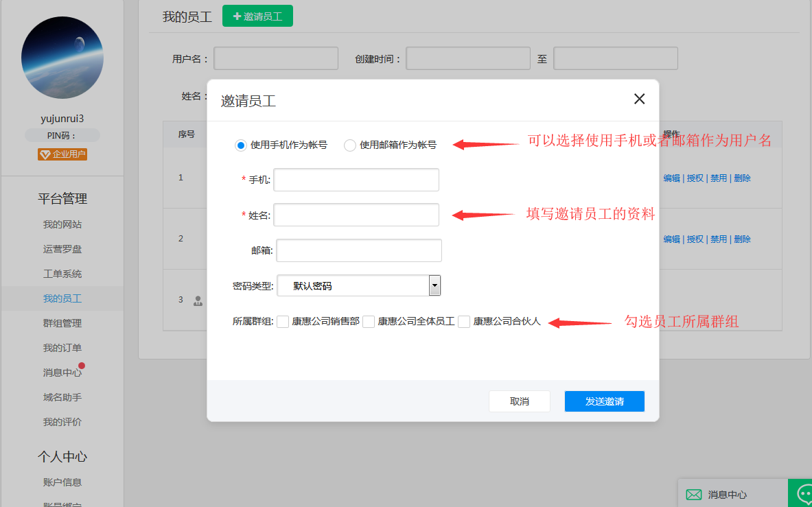Close the 邀请员工 dialog with the X
This screenshot has height=507, width=812.
639,99
